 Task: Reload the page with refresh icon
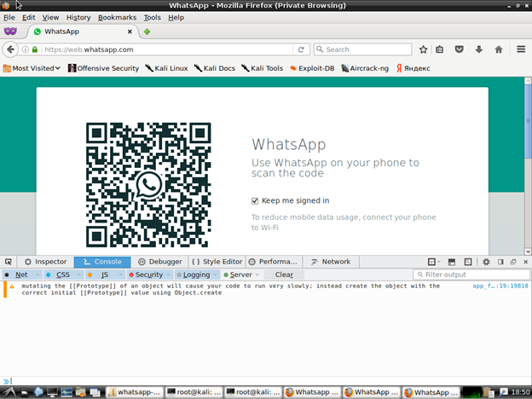click(302, 49)
